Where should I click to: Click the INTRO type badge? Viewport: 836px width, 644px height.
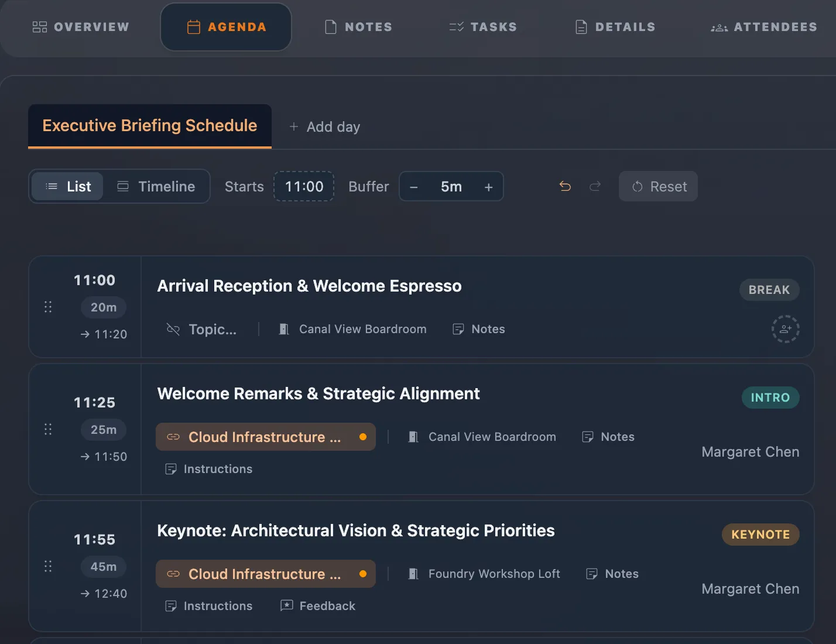click(x=770, y=398)
